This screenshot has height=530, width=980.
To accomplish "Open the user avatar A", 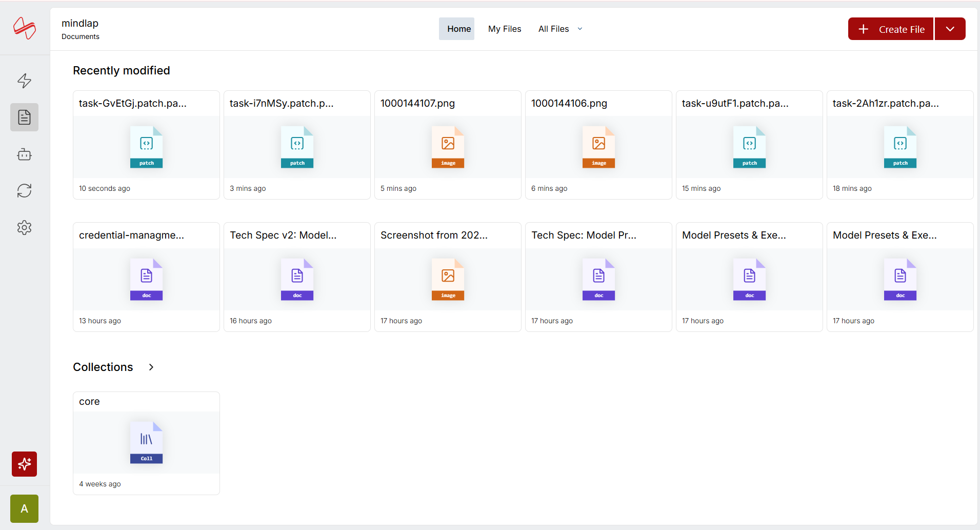I will (24, 509).
